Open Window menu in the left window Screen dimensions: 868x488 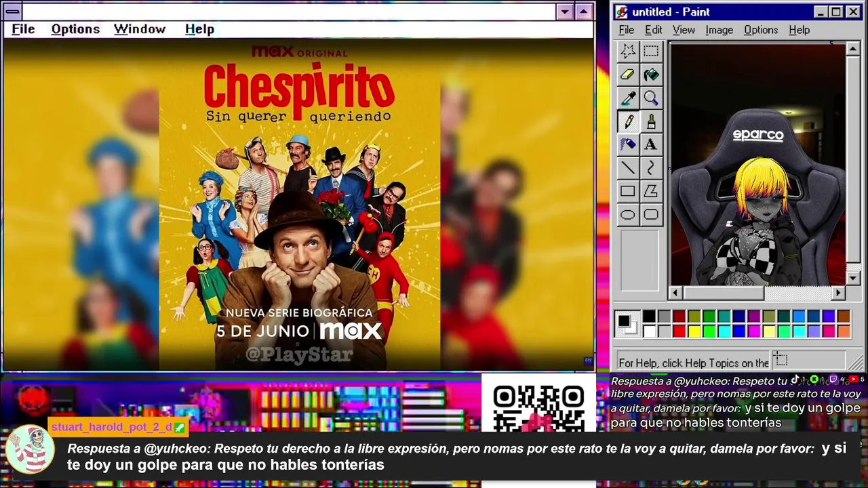point(140,29)
